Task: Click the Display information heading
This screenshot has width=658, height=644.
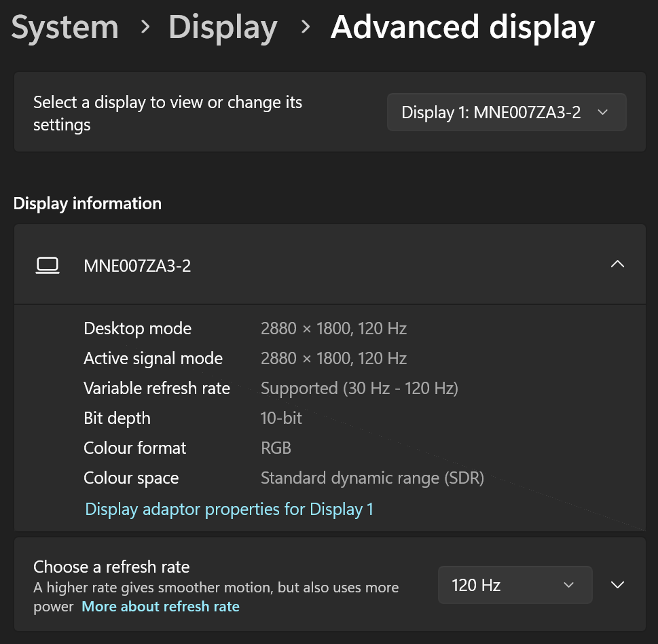Action: click(x=88, y=204)
